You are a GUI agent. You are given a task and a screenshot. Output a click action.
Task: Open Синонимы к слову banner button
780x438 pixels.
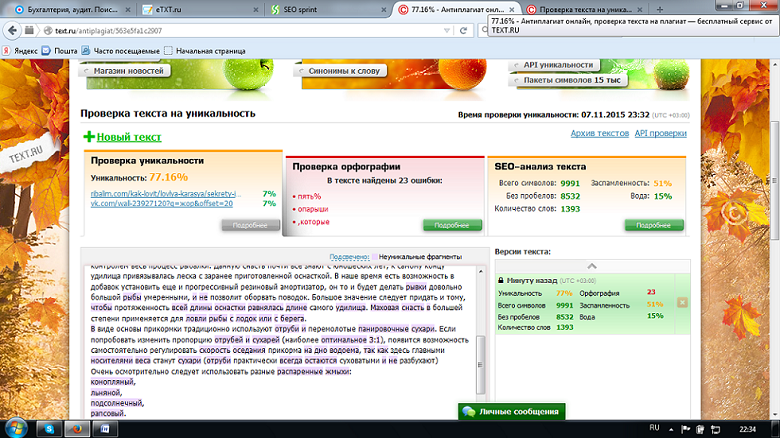click(342, 71)
